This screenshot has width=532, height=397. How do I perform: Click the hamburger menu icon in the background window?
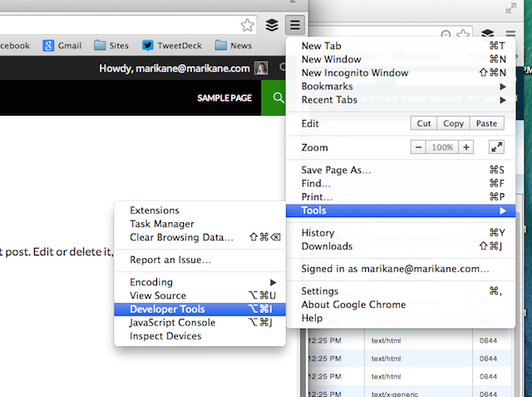pyautogui.click(x=510, y=33)
